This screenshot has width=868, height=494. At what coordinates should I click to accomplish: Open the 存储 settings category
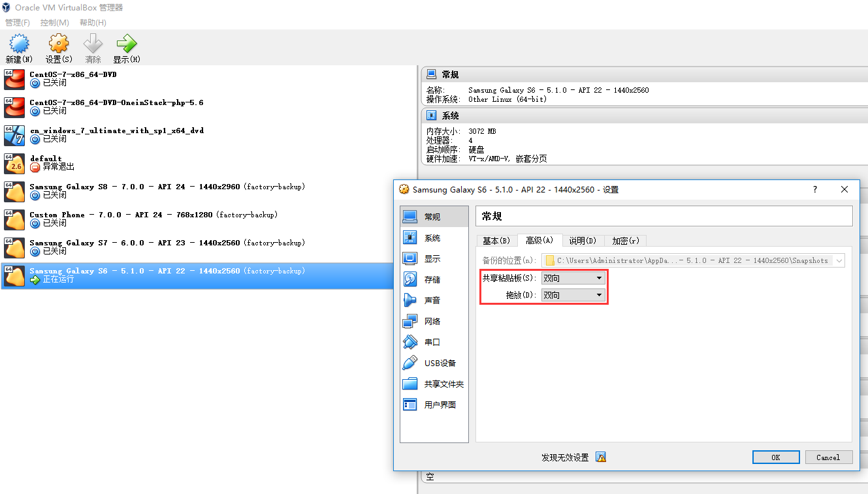[434, 279]
